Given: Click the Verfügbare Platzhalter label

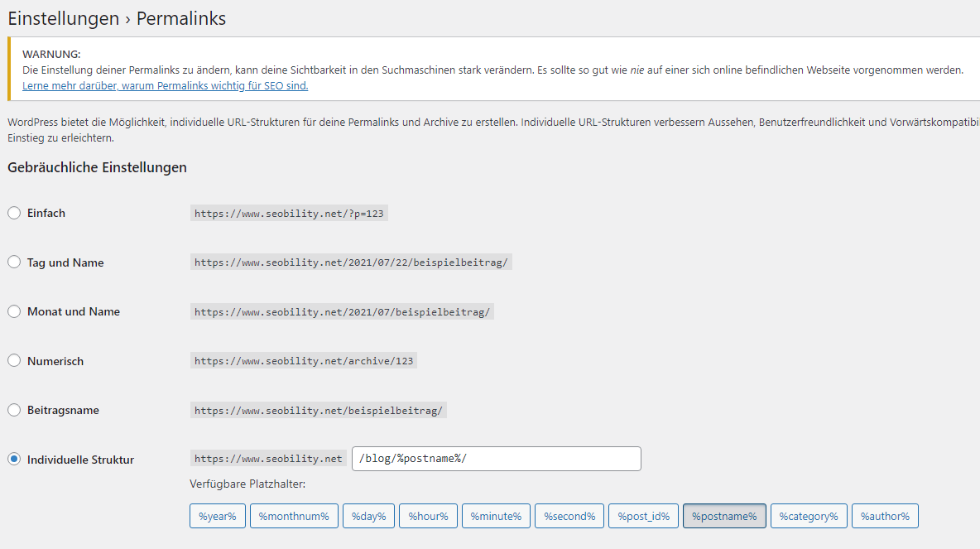Looking at the screenshot, I should point(247,484).
